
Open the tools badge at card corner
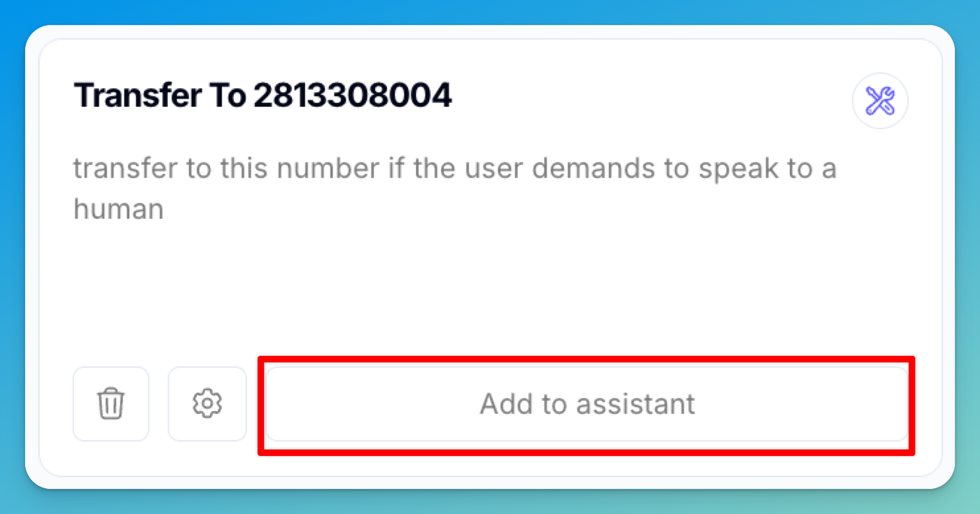pos(880,101)
